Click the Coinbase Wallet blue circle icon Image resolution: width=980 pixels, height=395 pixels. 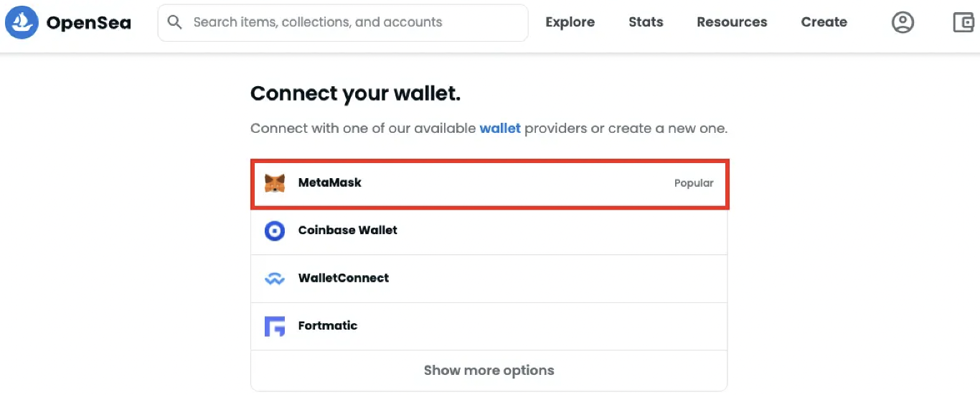point(275,231)
